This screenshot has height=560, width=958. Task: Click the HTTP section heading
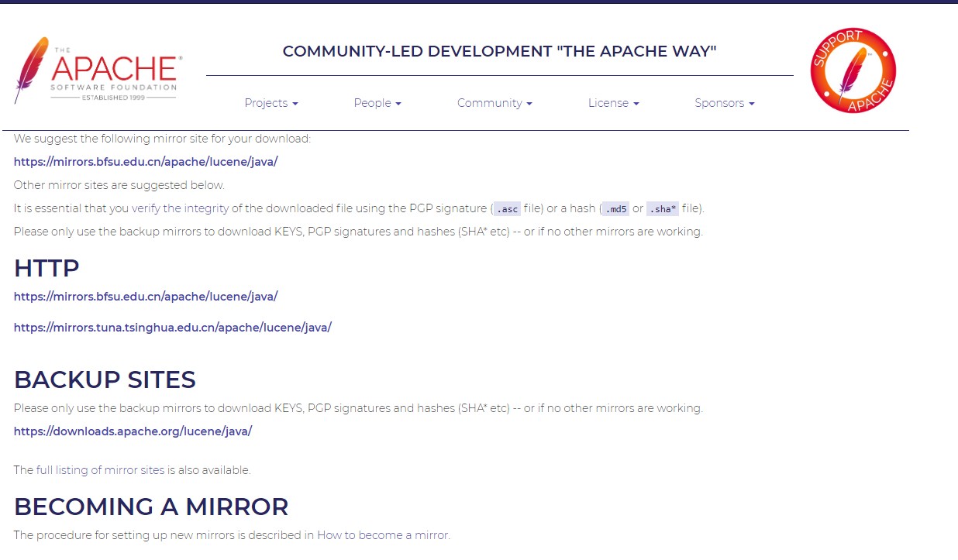pos(47,268)
